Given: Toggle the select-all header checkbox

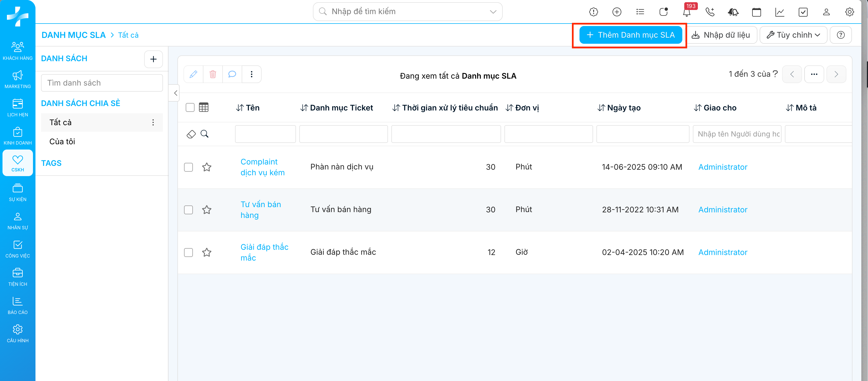Looking at the screenshot, I should 190,107.
